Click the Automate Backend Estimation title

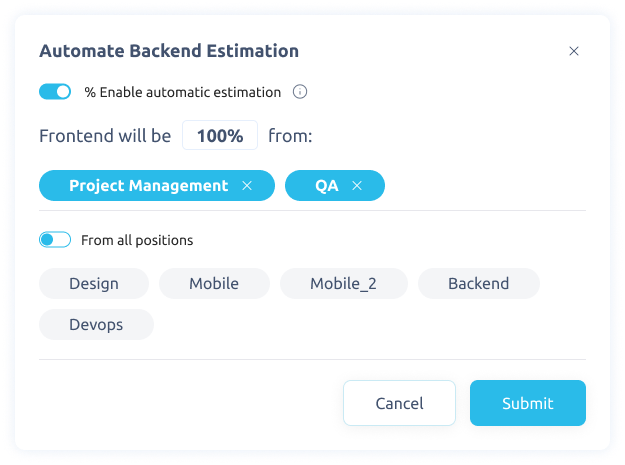pos(168,51)
